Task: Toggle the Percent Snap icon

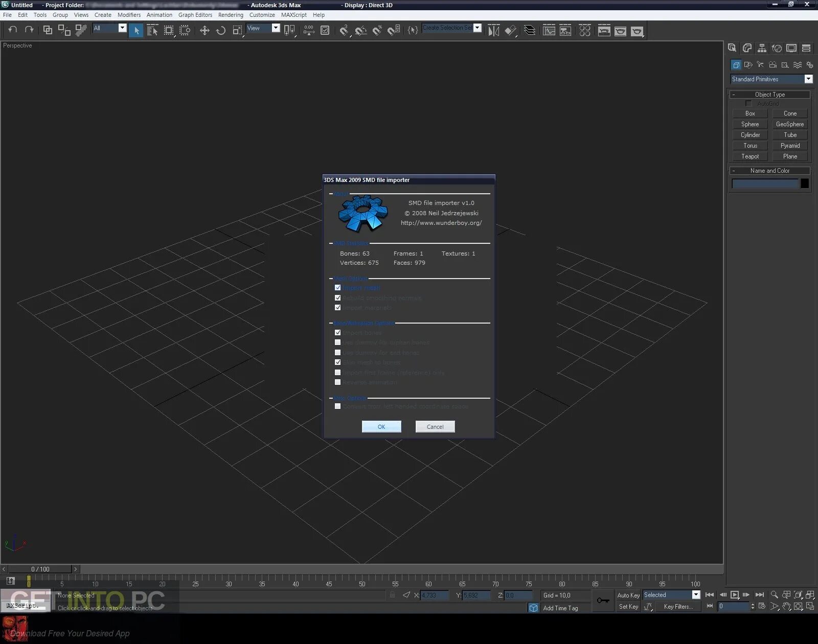Action: point(377,31)
